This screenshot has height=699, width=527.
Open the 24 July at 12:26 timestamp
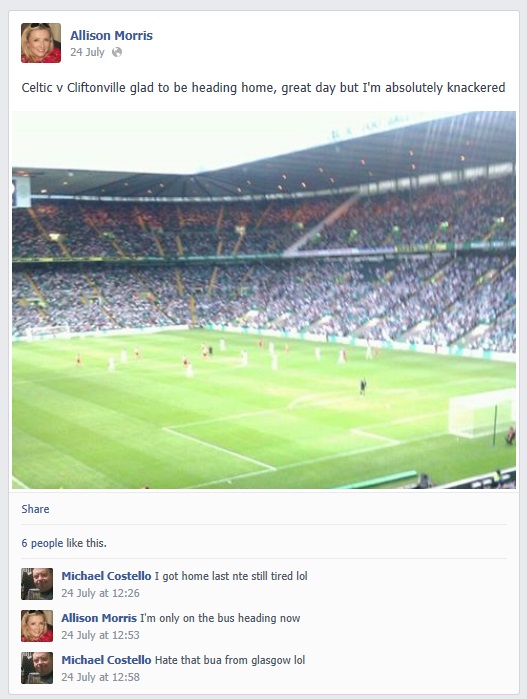100,593
